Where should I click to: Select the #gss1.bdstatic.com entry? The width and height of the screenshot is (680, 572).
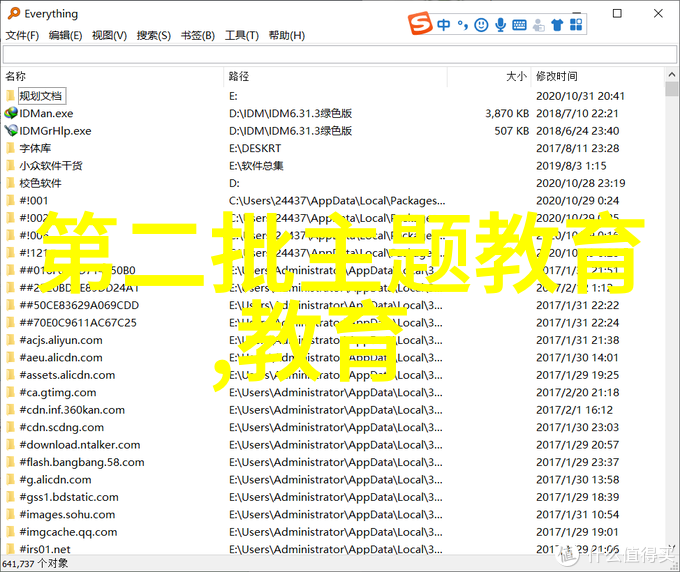[x=69, y=497]
